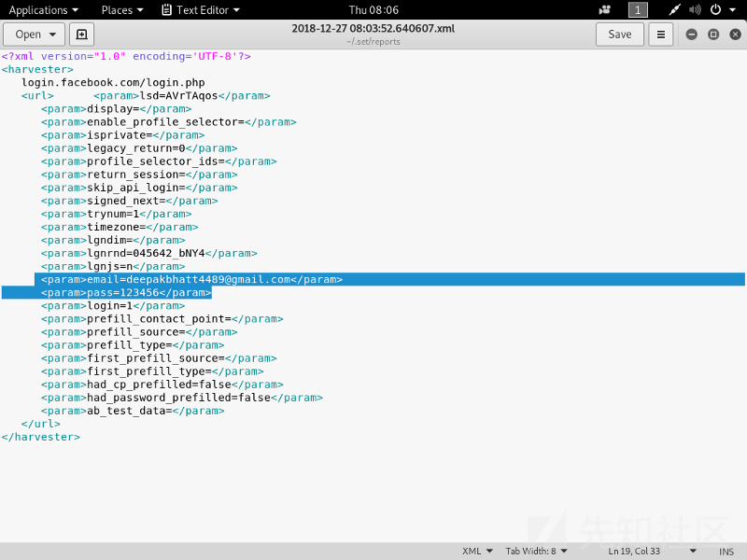Click the first_prefill_type= line
This screenshot has height=560, width=747.
pos(152,371)
